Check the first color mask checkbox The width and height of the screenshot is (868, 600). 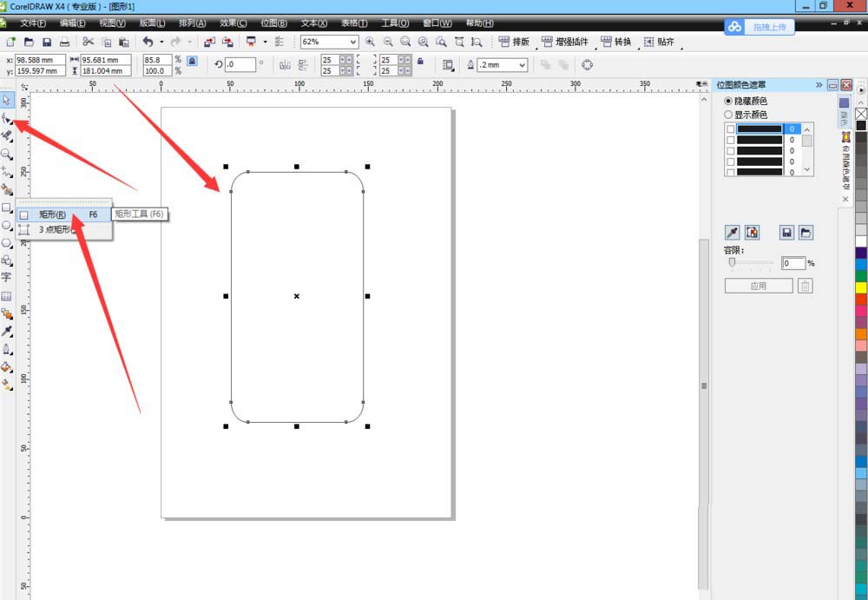click(731, 129)
